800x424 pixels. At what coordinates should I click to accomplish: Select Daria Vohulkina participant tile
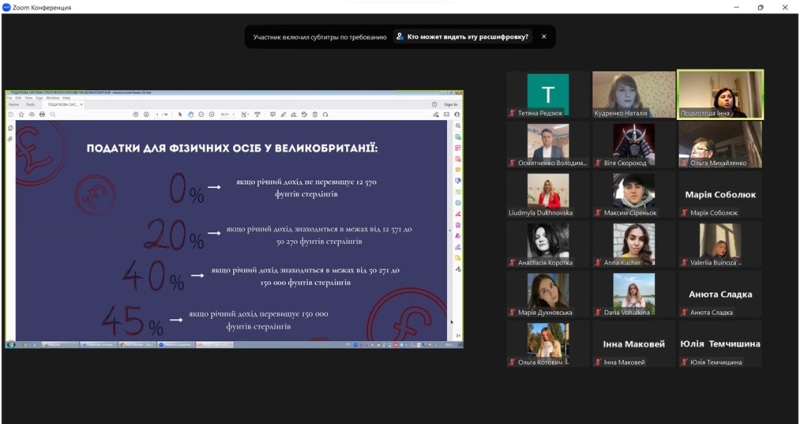coord(634,294)
